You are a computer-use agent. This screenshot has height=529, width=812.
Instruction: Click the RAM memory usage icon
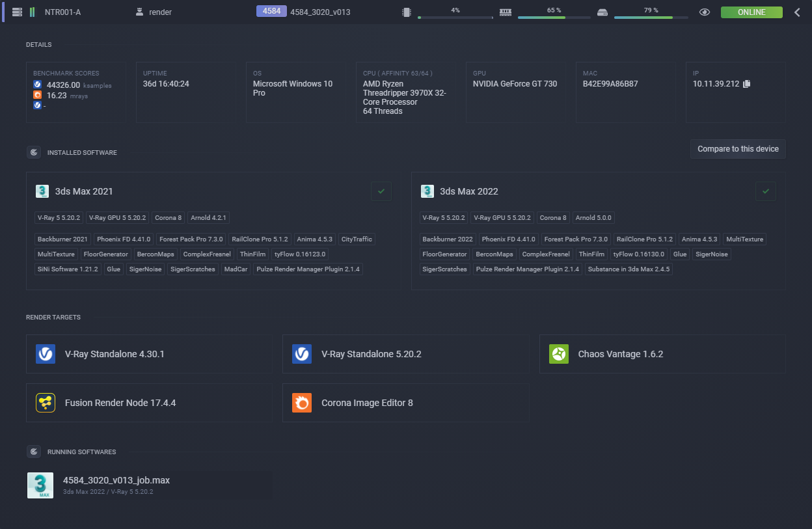click(x=506, y=12)
